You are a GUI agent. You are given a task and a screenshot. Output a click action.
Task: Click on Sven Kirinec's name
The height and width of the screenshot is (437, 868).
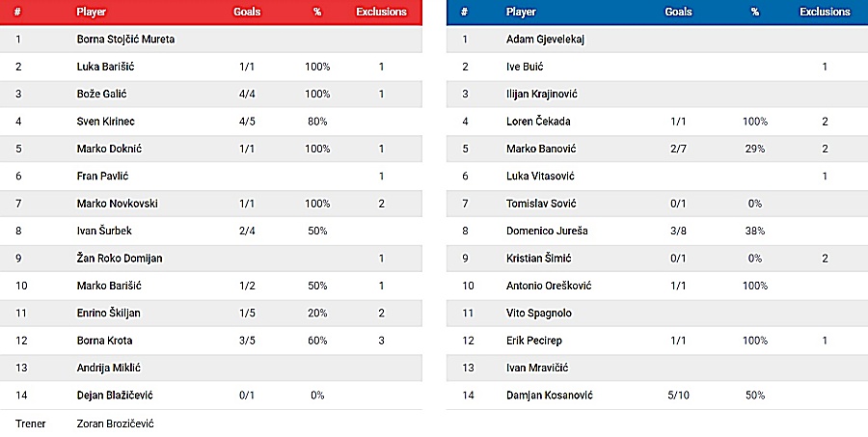(104, 122)
